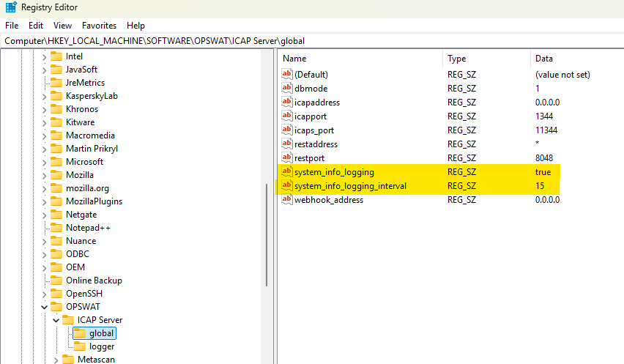The height and width of the screenshot is (364, 624).
Task: Expand the Mozilla key
Action: (x=44, y=176)
